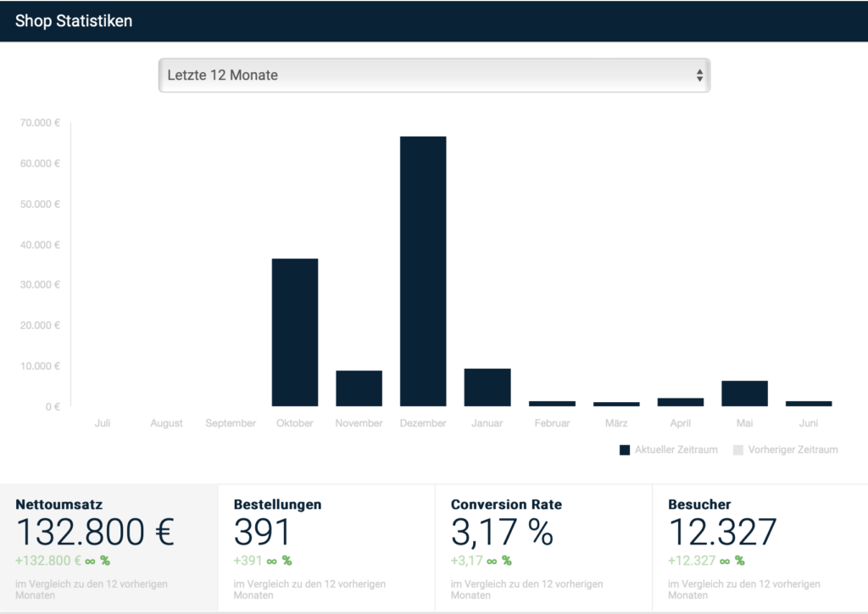Click the dark "Aktueller Zeitraum" legend swatch
The image size is (868, 614).
[625, 449]
